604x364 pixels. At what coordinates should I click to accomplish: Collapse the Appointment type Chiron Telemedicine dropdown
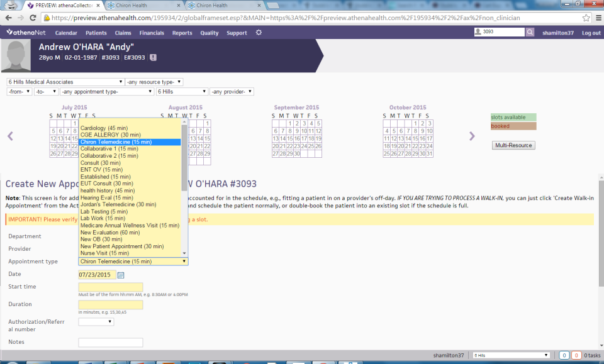point(133,262)
